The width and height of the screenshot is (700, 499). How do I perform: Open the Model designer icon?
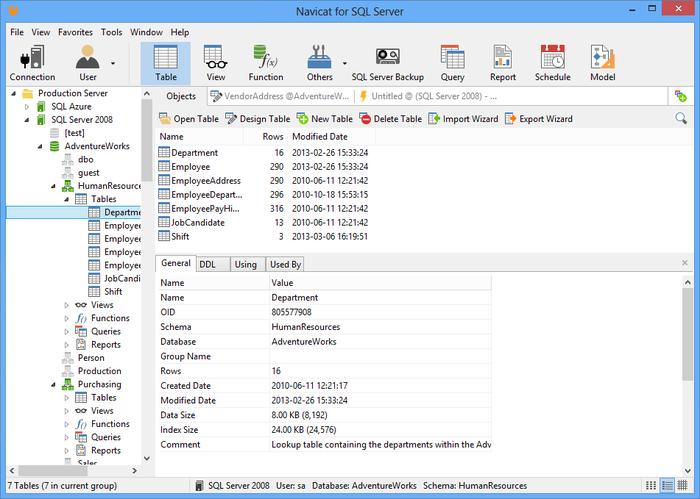pyautogui.click(x=603, y=63)
